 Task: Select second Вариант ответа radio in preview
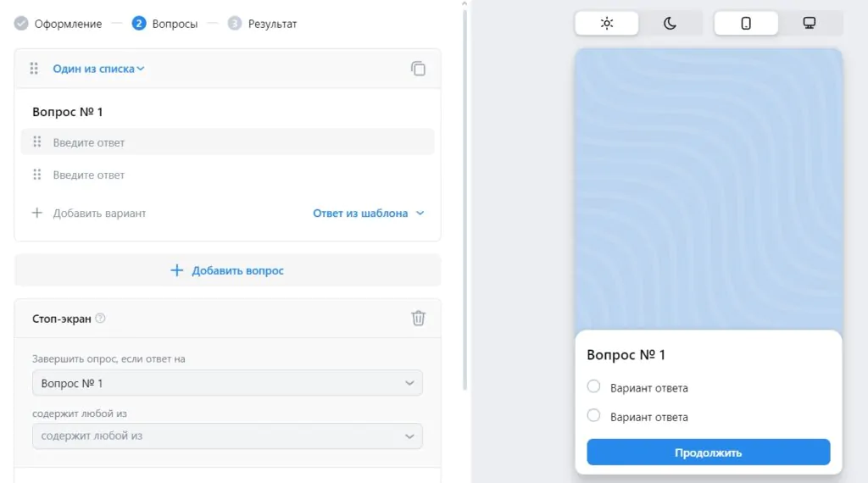[x=593, y=415]
